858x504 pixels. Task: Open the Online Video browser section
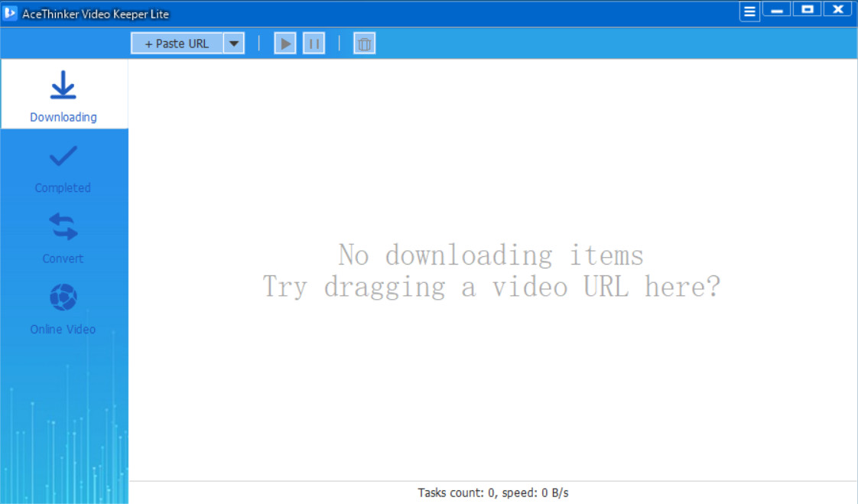(63, 310)
